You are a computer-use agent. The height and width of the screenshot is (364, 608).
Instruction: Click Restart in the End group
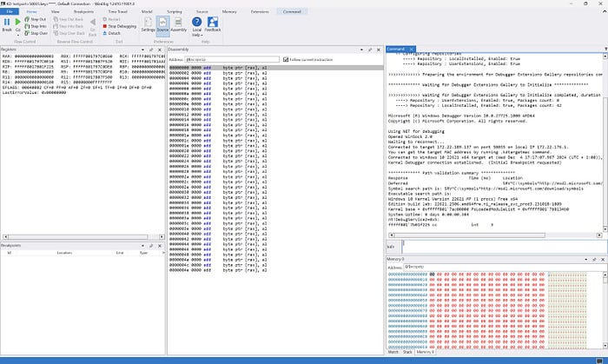[x=111, y=19]
